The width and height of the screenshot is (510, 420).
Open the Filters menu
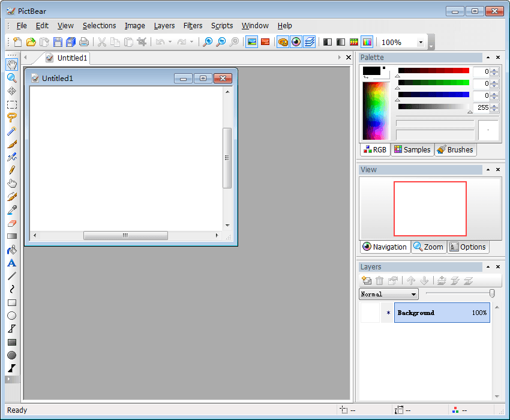(x=193, y=26)
